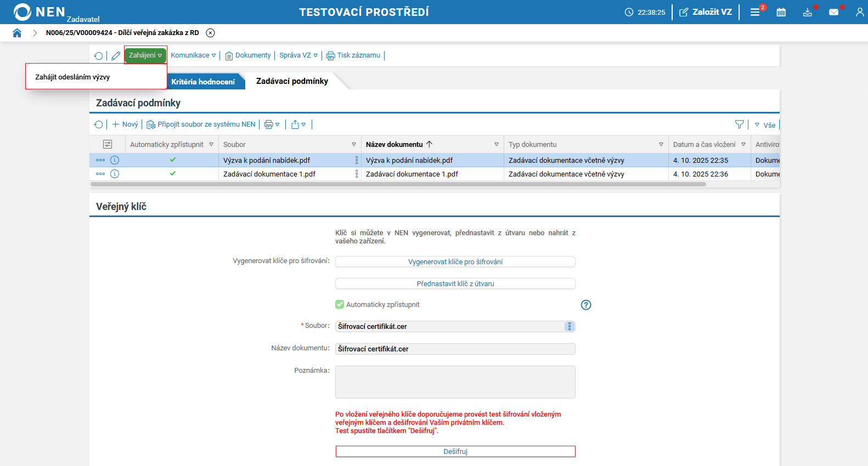Click the user profile icon
868x466 pixels.
[859, 12]
